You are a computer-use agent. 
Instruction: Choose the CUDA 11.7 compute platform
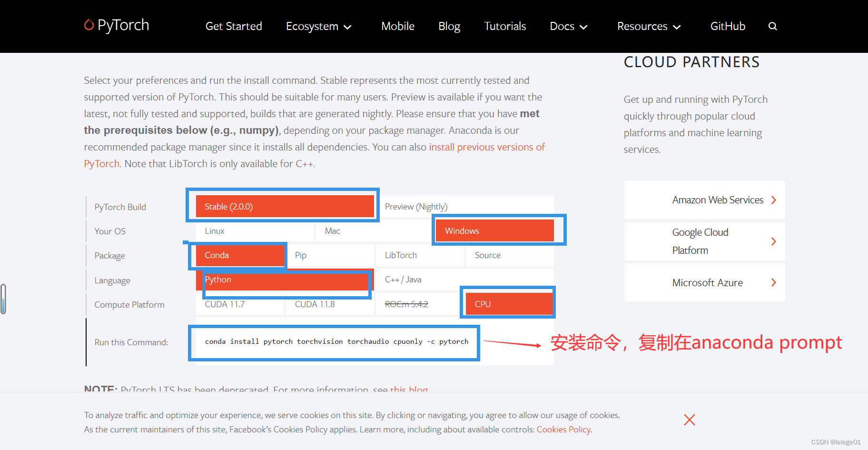(x=240, y=304)
